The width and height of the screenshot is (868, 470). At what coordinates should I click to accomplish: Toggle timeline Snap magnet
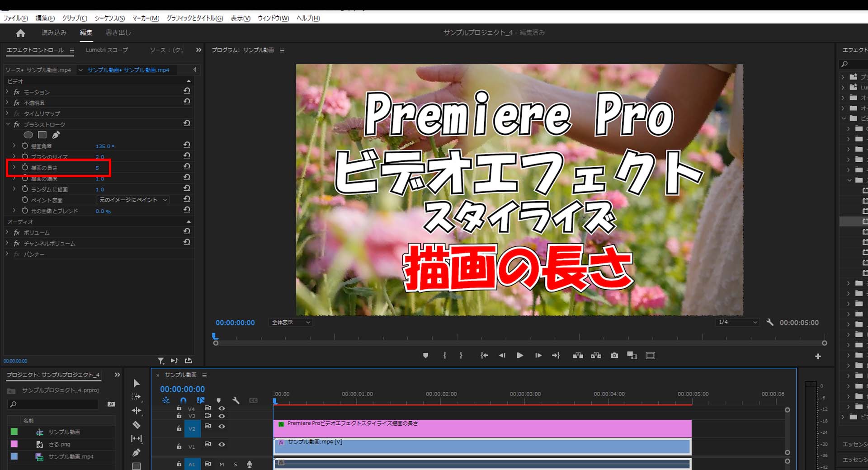183,400
